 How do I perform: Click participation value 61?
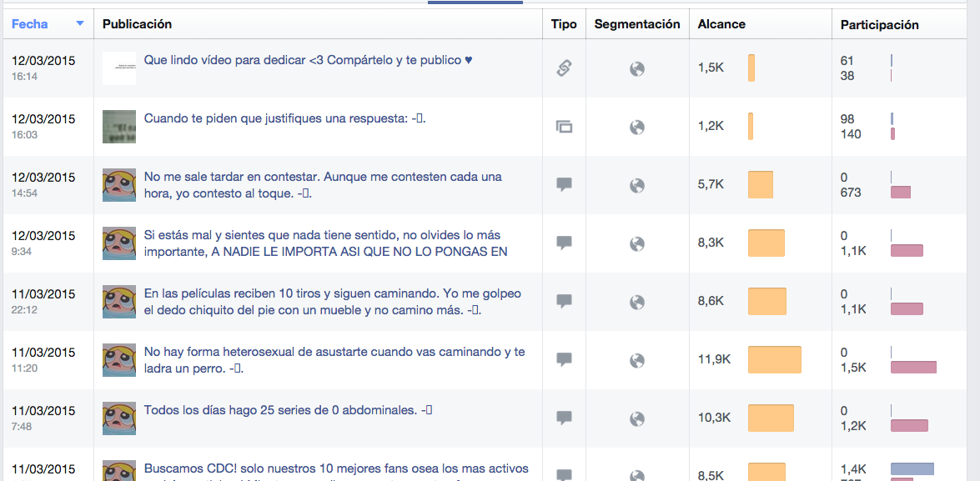pos(847,61)
